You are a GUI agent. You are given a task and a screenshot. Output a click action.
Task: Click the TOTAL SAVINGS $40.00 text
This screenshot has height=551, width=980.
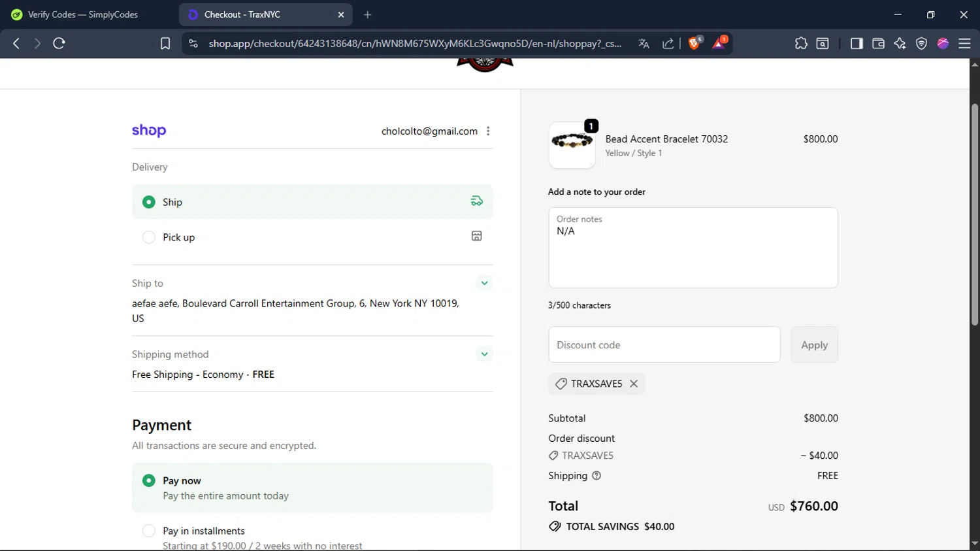[x=620, y=526]
